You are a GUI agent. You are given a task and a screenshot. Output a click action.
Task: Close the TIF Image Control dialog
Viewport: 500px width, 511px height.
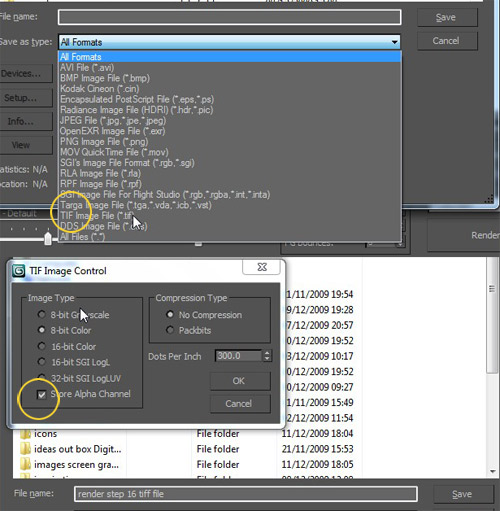pos(262,267)
